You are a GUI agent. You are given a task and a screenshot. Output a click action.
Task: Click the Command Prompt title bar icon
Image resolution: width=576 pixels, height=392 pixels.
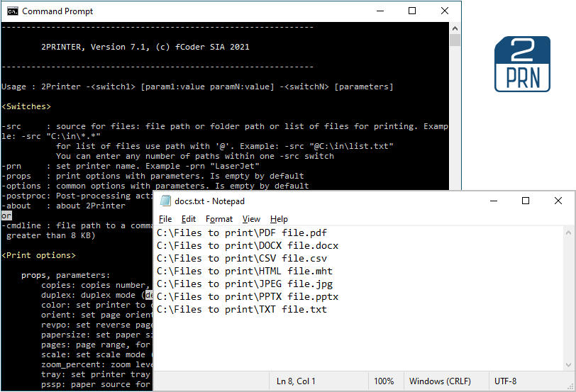tap(11, 11)
